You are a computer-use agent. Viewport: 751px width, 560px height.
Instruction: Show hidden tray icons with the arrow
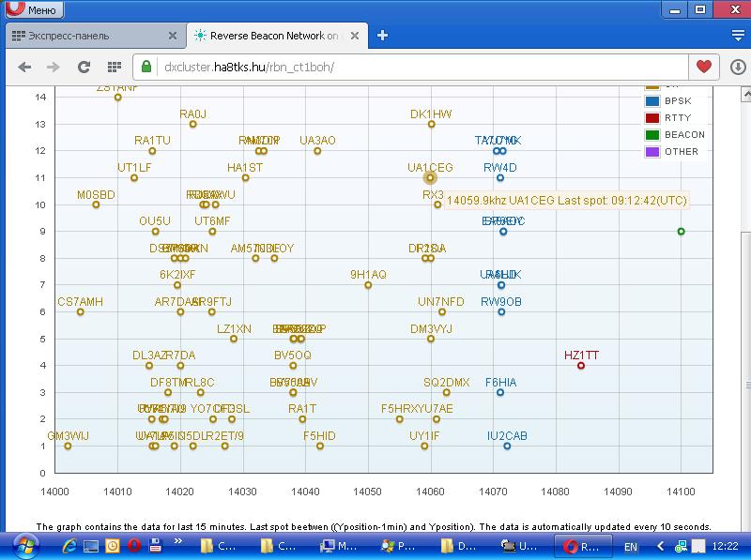tap(660, 546)
